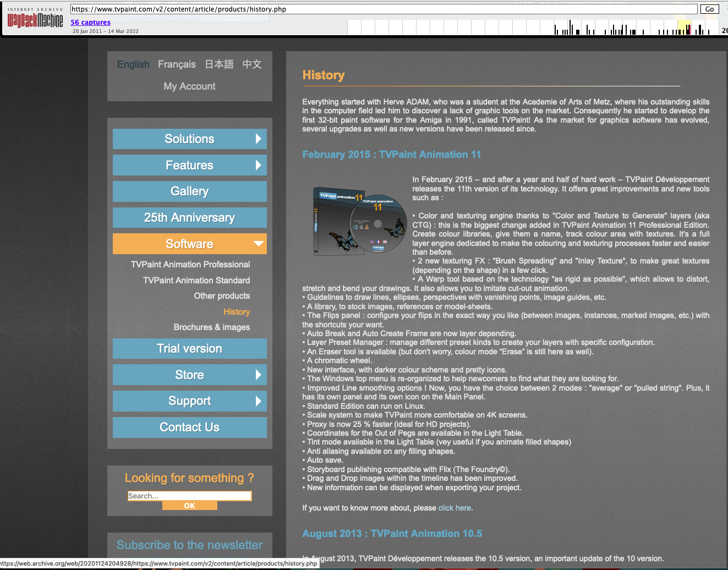This screenshot has width=728, height=570.
Task: Open the Trial version page
Action: coord(189,349)
